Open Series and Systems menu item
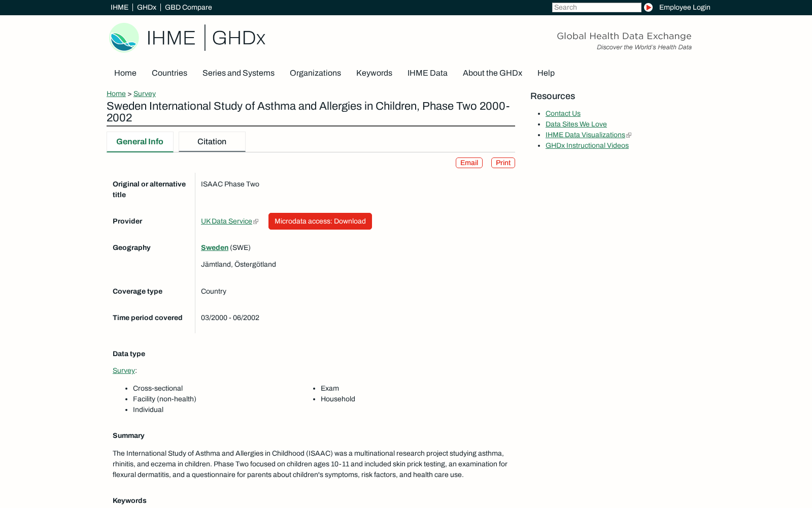The height and width of the screenshot is (508, 812). tap(239, 73)
